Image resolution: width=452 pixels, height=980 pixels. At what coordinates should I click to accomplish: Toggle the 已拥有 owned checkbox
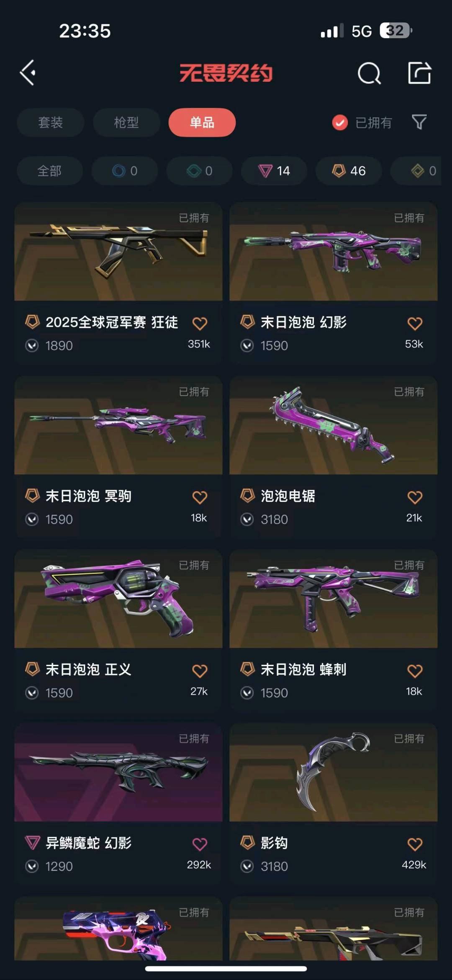[x=340, y=122]
